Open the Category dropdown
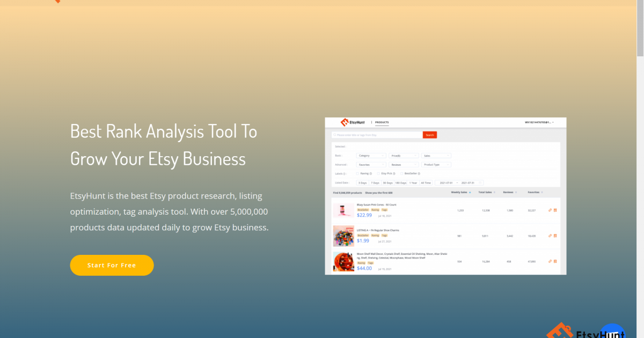644x338 pixels. point(371,156)
